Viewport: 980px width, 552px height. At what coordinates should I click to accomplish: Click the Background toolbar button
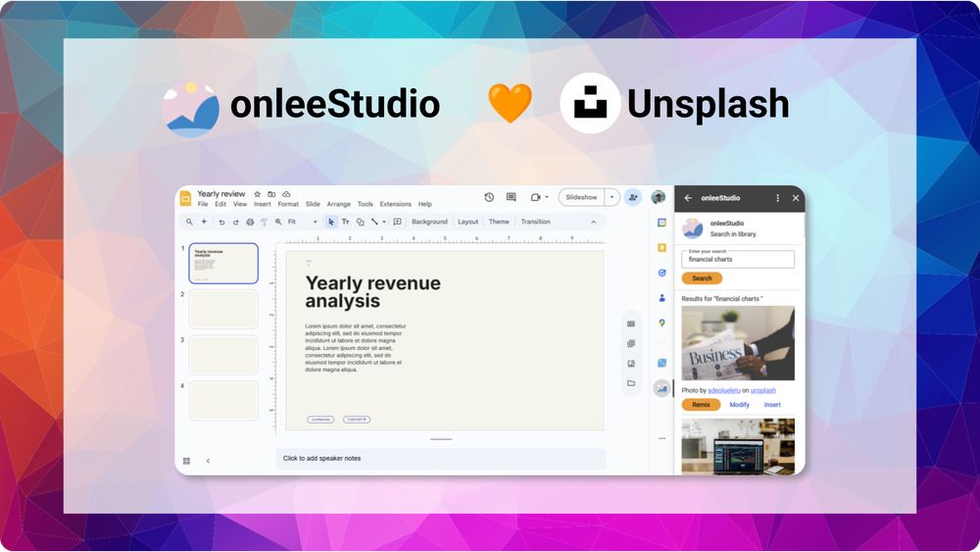[429, 222]
